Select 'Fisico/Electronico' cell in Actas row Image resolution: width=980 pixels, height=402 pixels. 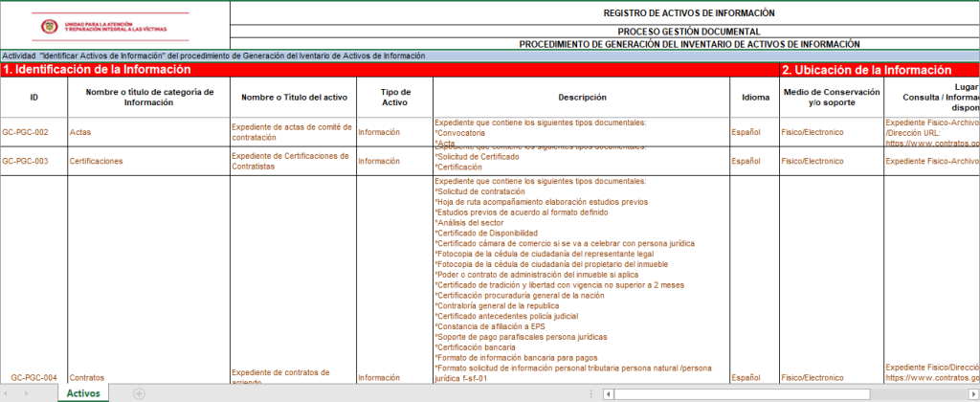tap(832, 132)
